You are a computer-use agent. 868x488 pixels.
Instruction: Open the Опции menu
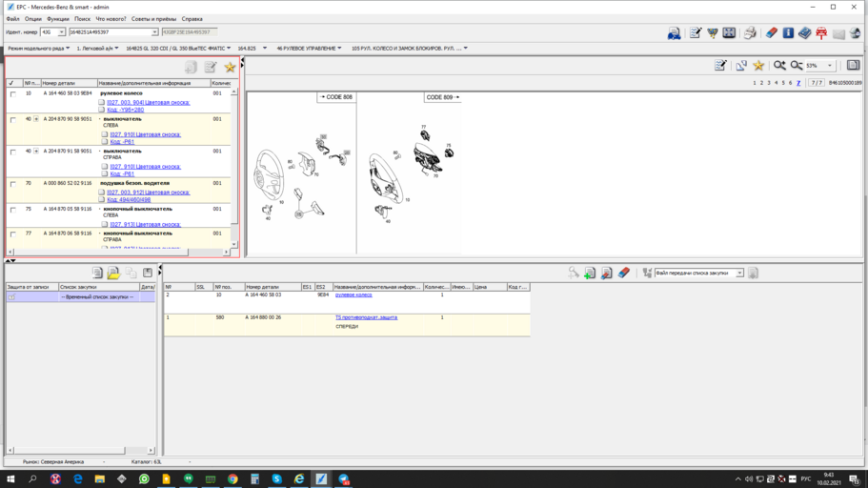coord(33,19)
